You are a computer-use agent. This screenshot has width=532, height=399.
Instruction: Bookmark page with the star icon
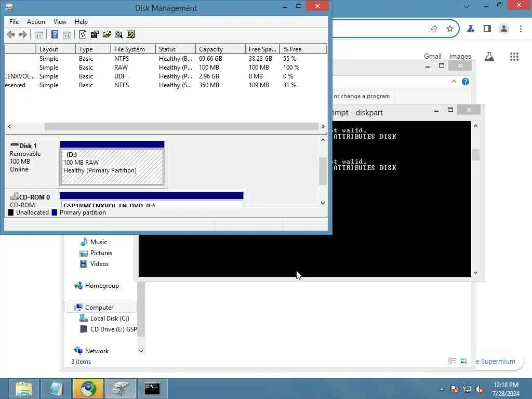click(x=450, y=29)
